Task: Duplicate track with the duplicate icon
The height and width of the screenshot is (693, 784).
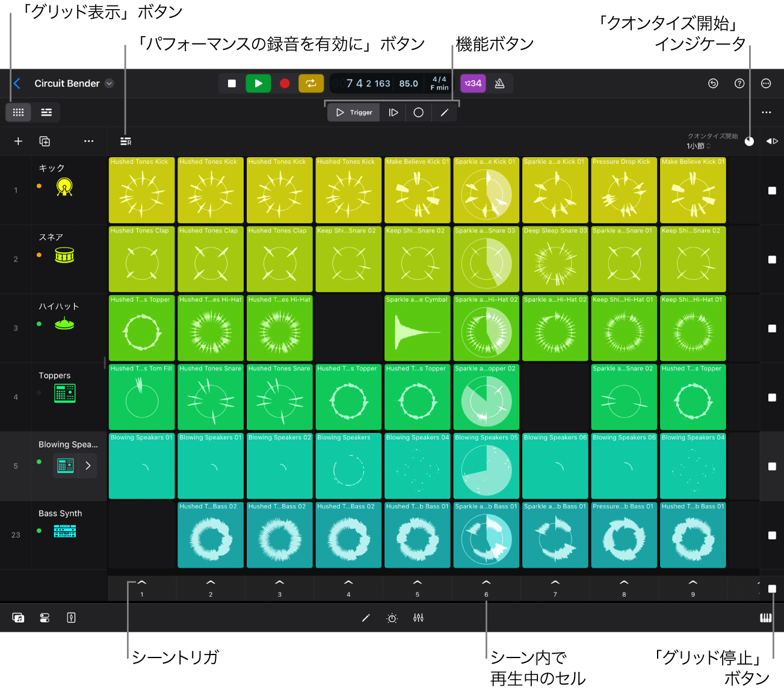Action: click(x=45, y=141)
